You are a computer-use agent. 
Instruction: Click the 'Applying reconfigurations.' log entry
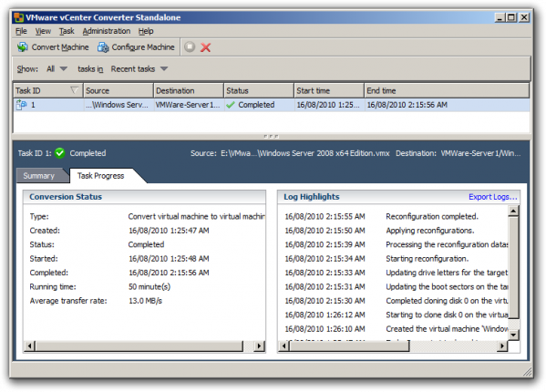tap(429, 231)
